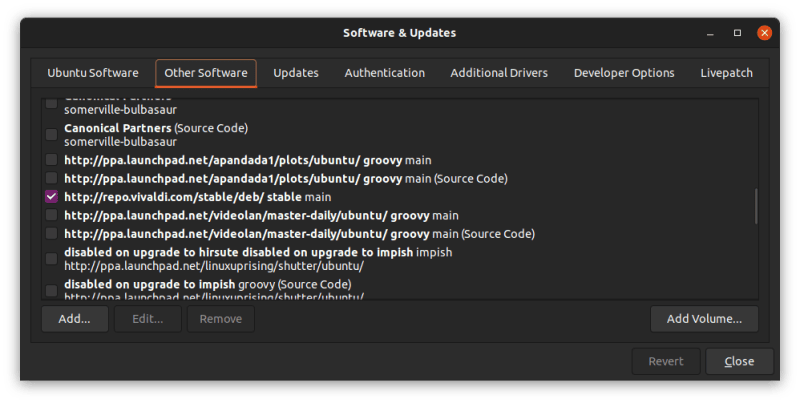This screenshot has width=800, height=403.
Task: Click the Add... button
Action: click(75, 319)
